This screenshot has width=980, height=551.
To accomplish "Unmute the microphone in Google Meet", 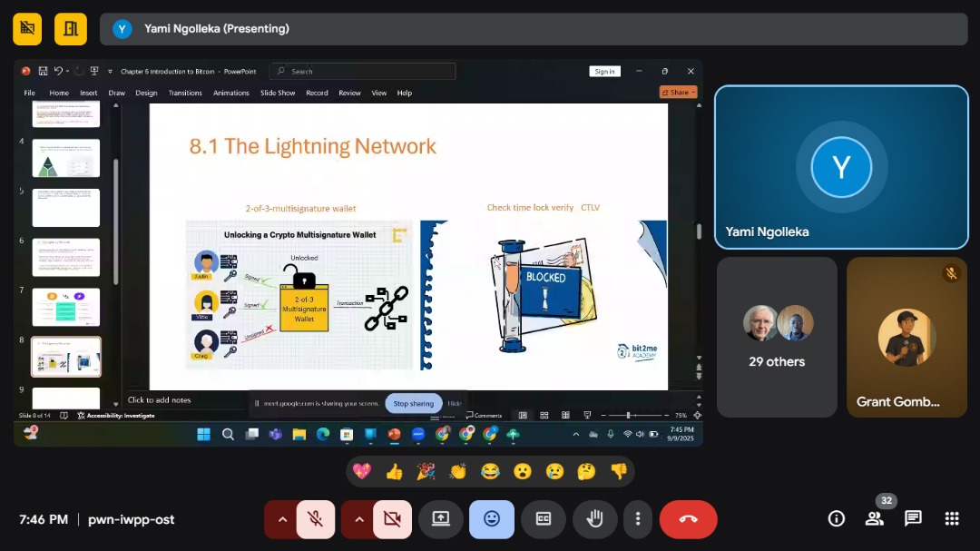I will click(313, 518).
